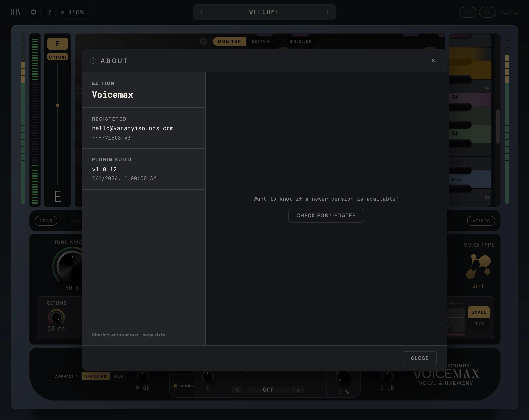The width and height of the screenshot is (529, 420).
Task: Select STANDARD layout size
Action: (96, 376)
